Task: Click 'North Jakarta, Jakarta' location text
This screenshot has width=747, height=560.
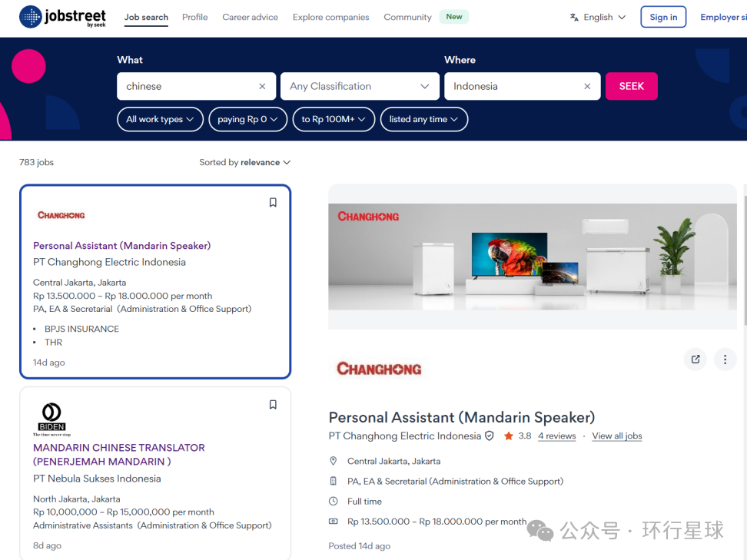Action: pos(77,499)
